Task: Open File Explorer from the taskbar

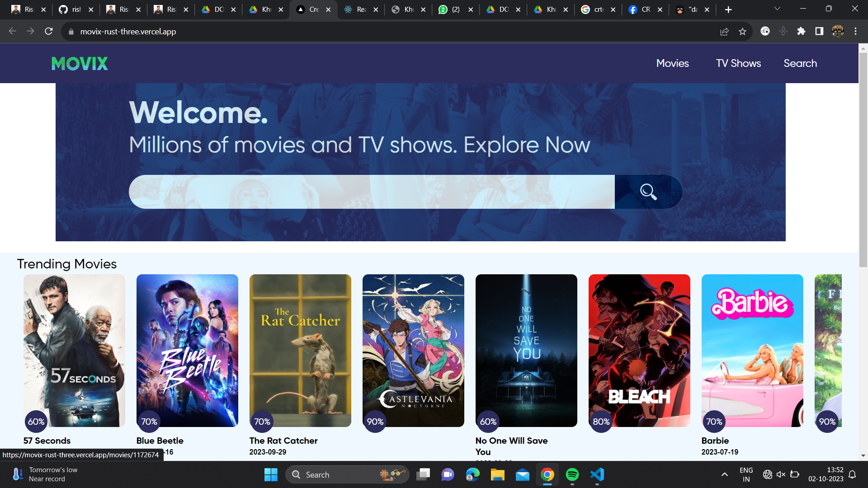Action: click(498, 474)
